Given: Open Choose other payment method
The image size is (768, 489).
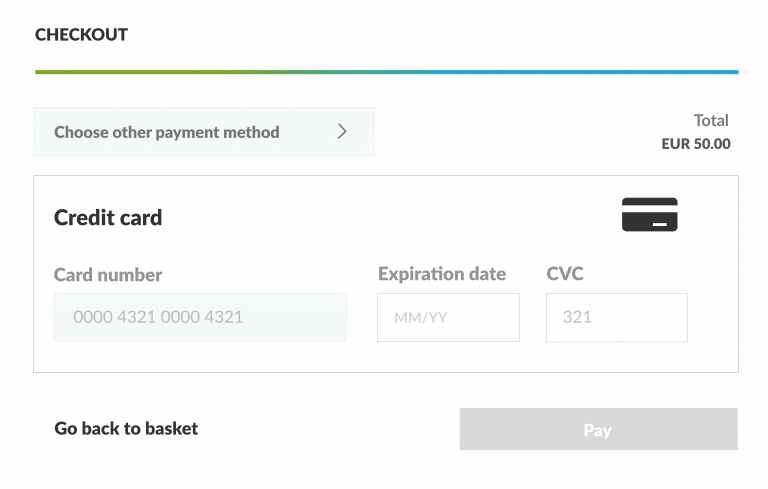Looking at the screenshot, I should pos(204,132).
